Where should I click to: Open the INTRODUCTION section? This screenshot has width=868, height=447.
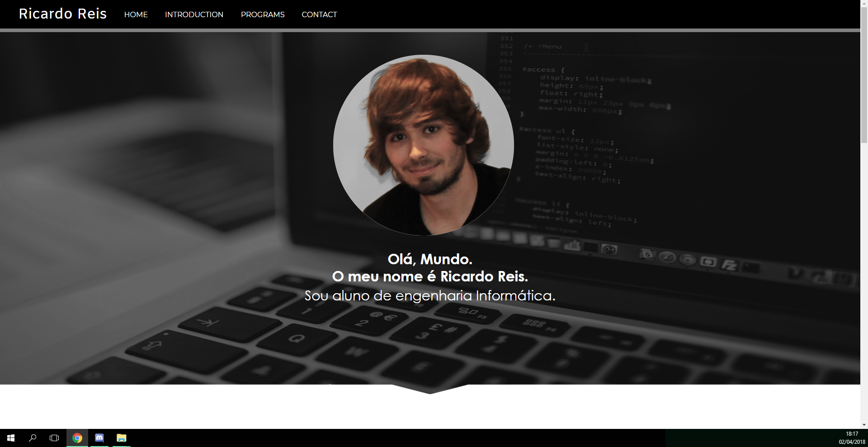point(194,14)
